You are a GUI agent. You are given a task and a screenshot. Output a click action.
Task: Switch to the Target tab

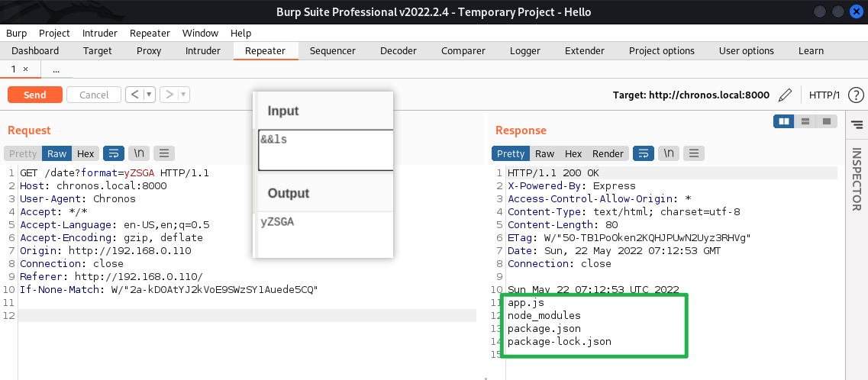[98, 51]
